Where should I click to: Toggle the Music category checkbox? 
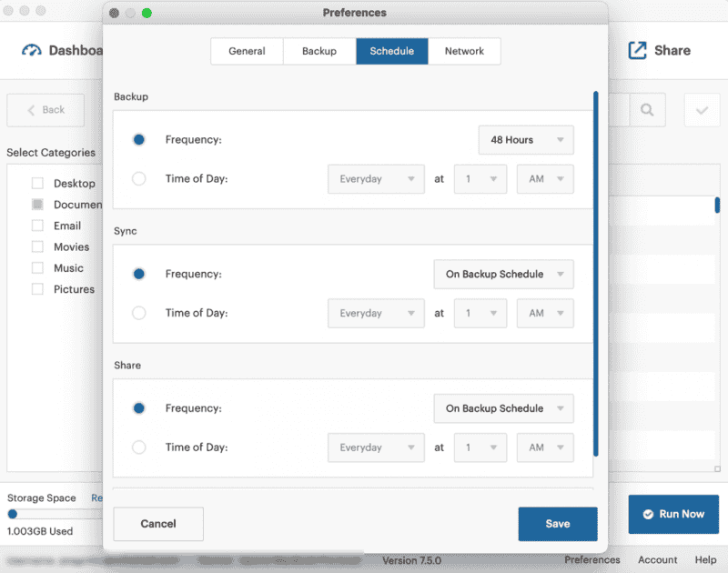(37, 268)
